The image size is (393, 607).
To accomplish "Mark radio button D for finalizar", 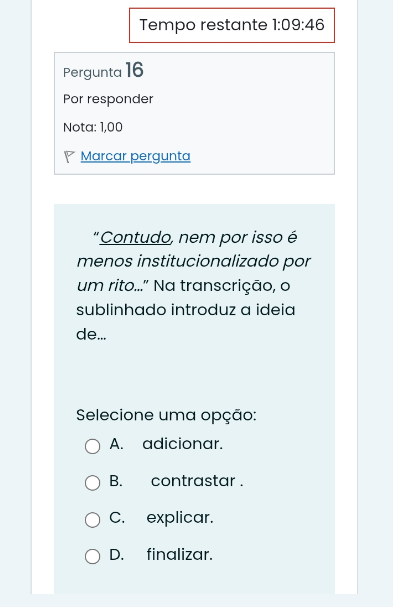I will 93,556.
